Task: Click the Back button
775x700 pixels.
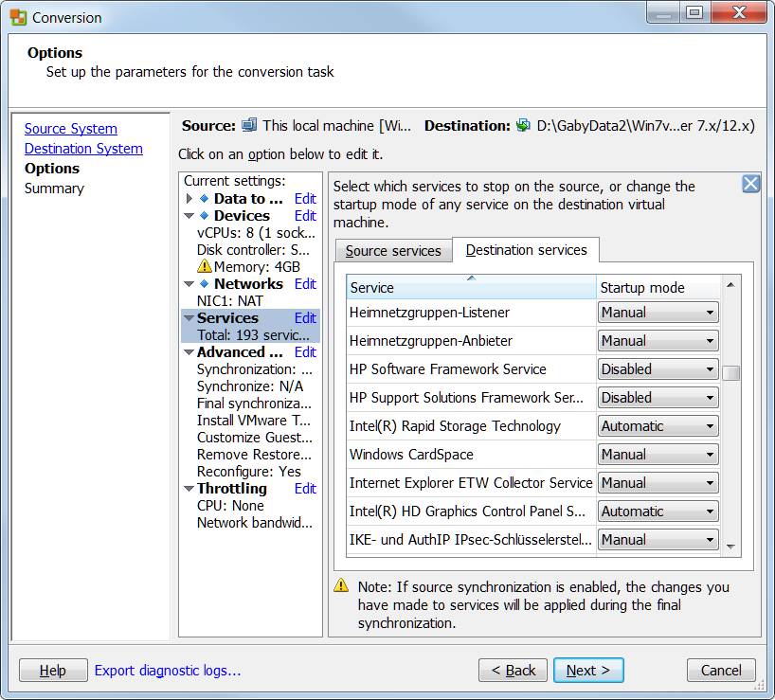Action: tap(513, 671)
